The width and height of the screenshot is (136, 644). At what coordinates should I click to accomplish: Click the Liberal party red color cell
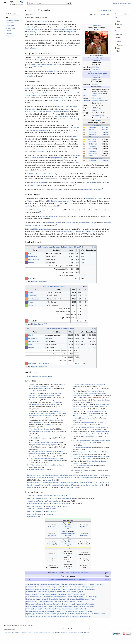(x=26, y=253)
